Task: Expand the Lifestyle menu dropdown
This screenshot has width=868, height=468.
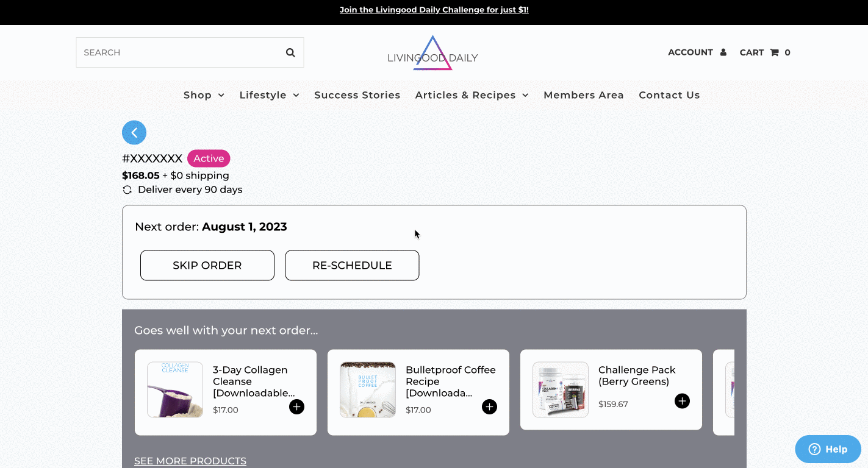Action: (x=269, y=95)
